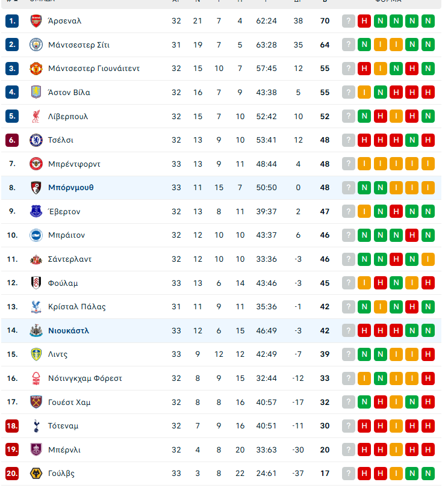Click the Arsenal club crest
Viewport: 448px width, 488px height.
point(36,21)
